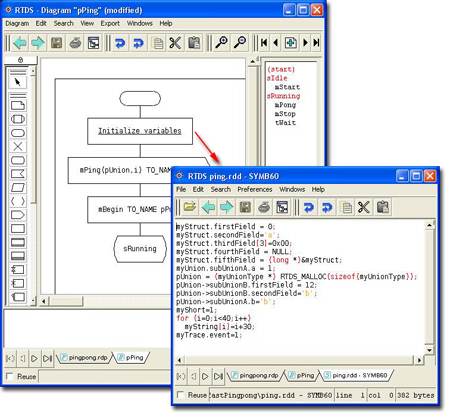Click the green back arrow in the diagram toolbar

pyautogui.click(x=20, y=43)
